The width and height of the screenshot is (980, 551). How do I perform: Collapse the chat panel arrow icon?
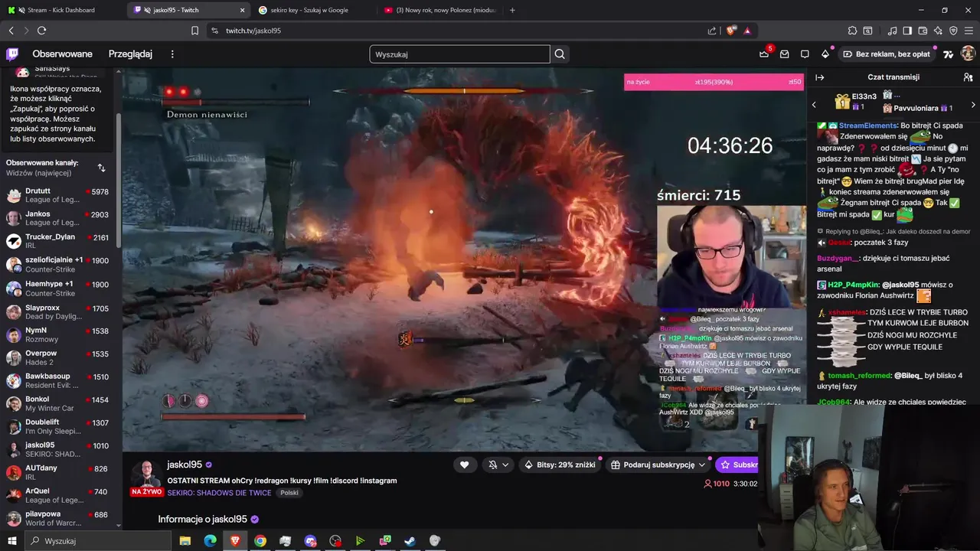[x=819, y=77]
